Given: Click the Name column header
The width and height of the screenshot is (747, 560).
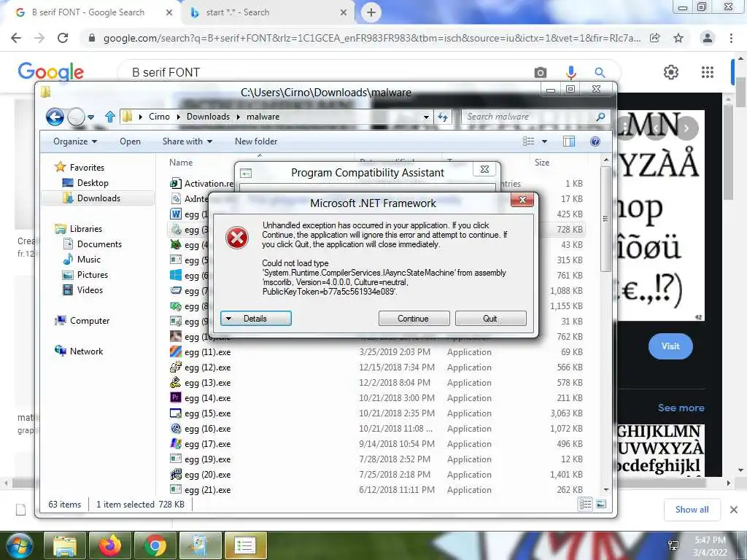Looking at the screenshot, I should [x=181, y=163].
